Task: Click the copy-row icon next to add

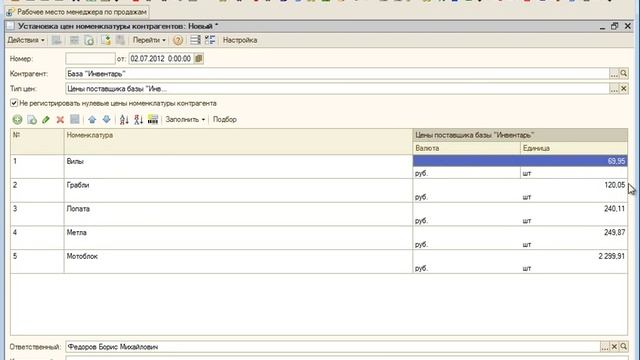Action: pyautogui.click(x=31, y=120)
